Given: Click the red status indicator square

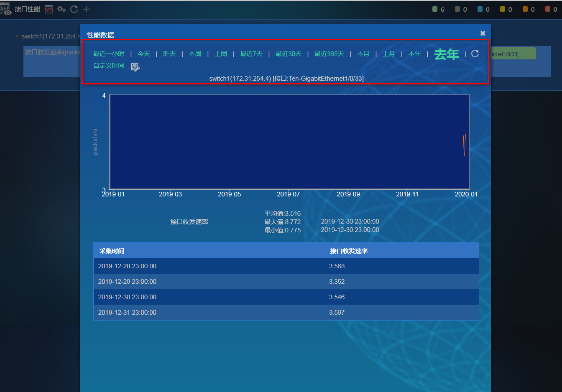Looking at the screenshot, I should 548,9.
